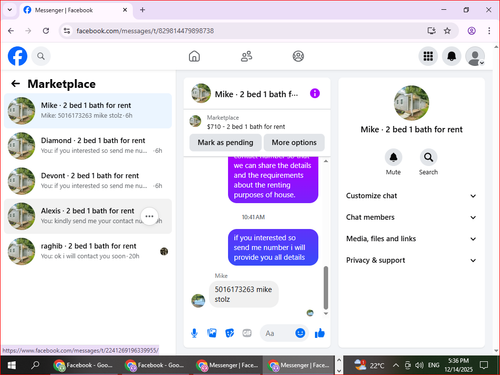
Task: Open three-dot options on Alexis chat
Action: tap(149, 216)
